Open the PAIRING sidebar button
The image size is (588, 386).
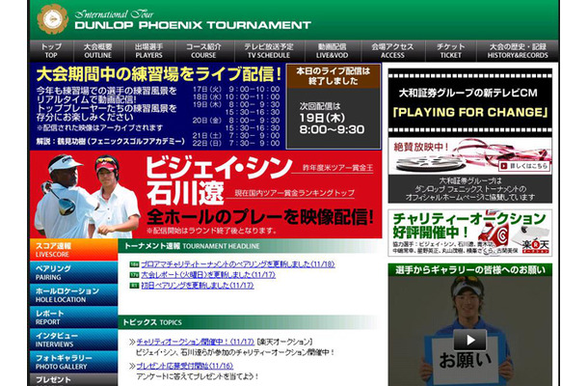(x=73, y=272)
